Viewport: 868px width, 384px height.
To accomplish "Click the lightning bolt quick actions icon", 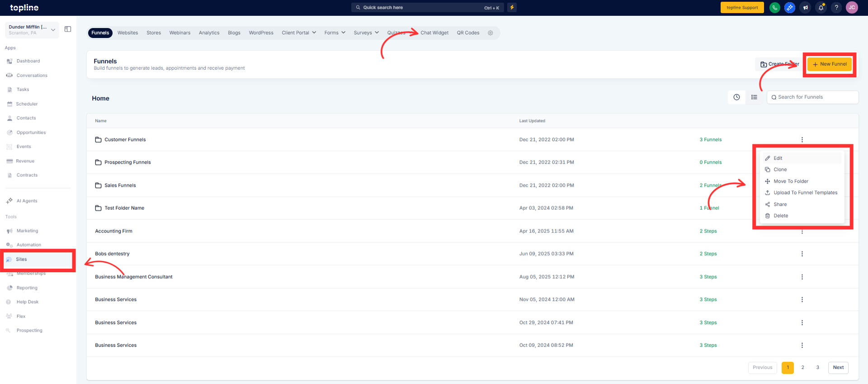I will pos(512,7).
